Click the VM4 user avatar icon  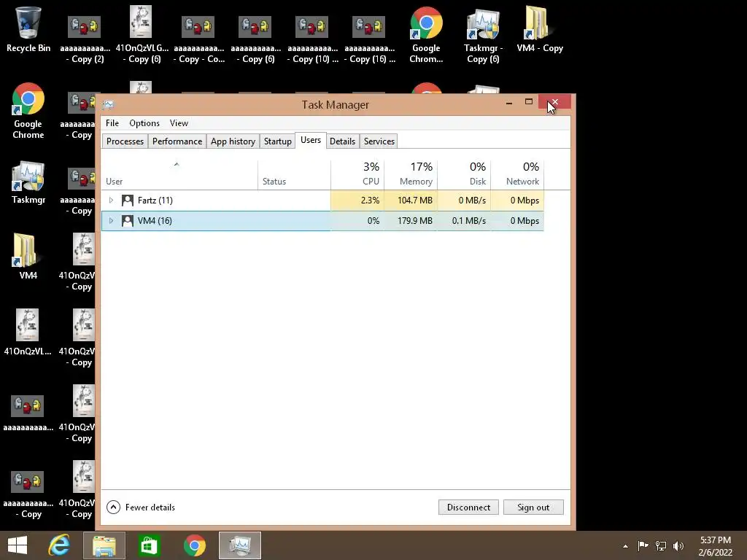[127, 221]
